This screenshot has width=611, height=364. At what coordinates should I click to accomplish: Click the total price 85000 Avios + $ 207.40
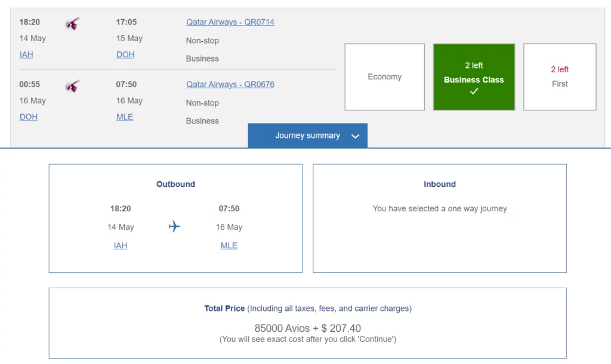[307, 328]
